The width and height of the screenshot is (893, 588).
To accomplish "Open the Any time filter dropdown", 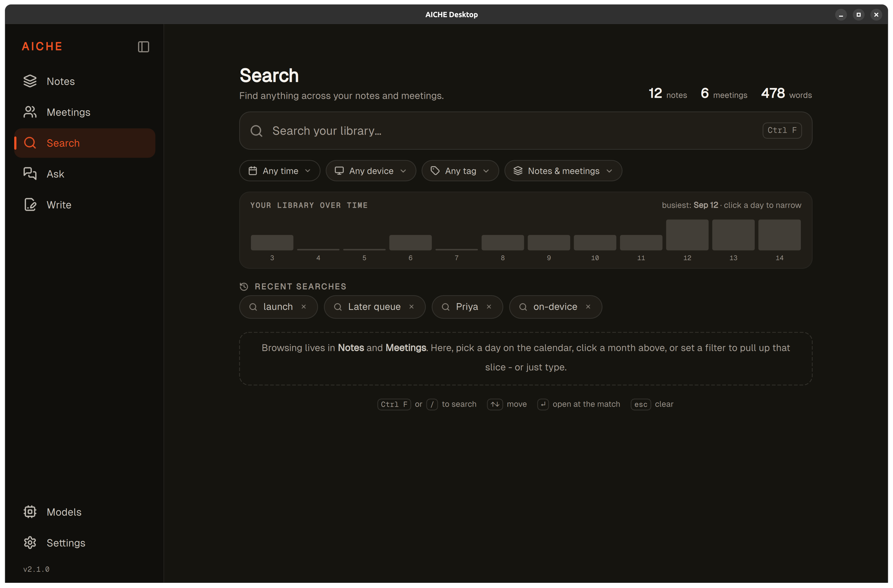I will (x=280, y=171).
